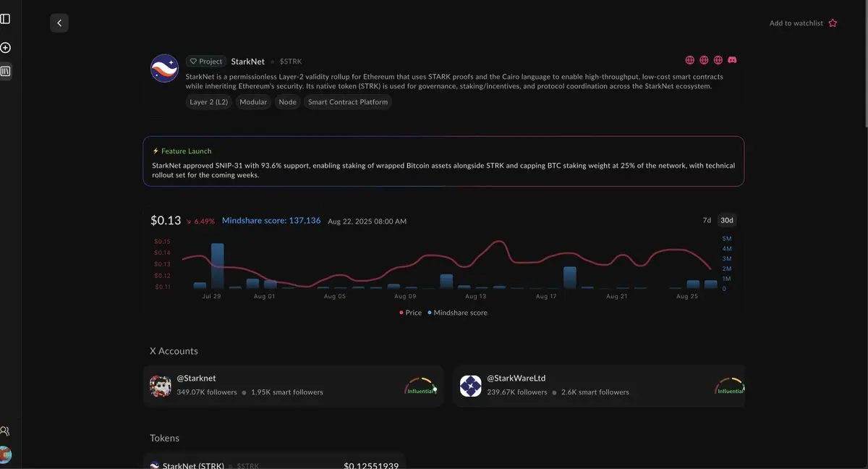
Task: Click the Aug 25 label on chart axis
Action: (x=686, y=296)
